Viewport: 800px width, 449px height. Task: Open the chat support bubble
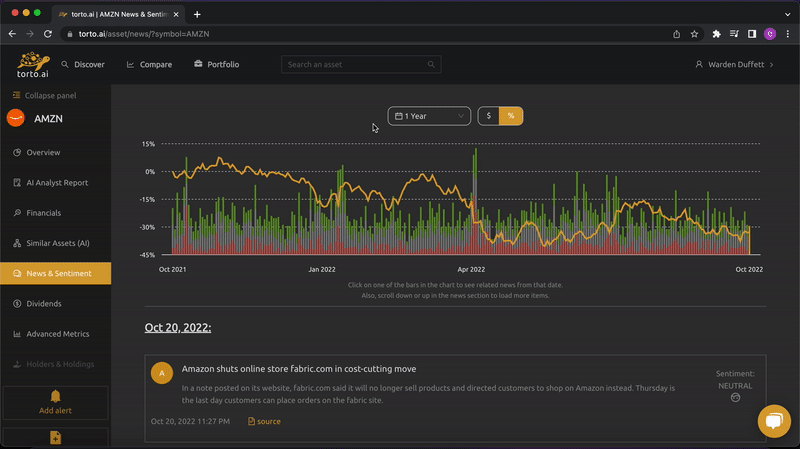(774, 421)
